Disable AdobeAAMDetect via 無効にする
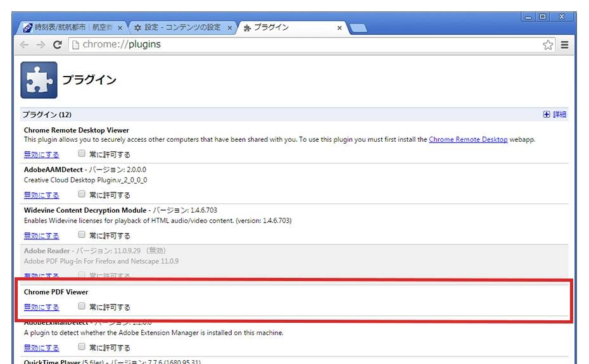This screenshot has width=589, height=364. pyautogui.click(x=41, y=195)
